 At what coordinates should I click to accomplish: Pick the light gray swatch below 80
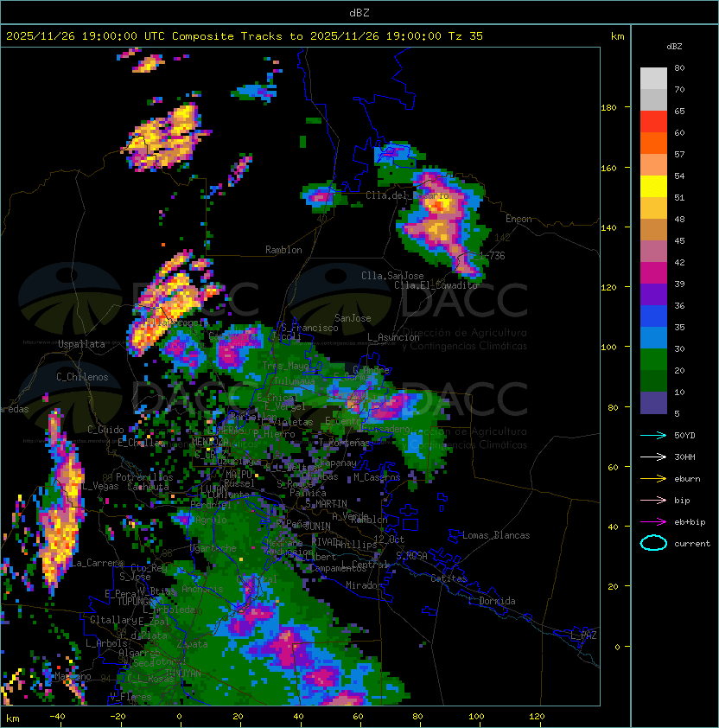pyautogui.click(x=653, y=78)
